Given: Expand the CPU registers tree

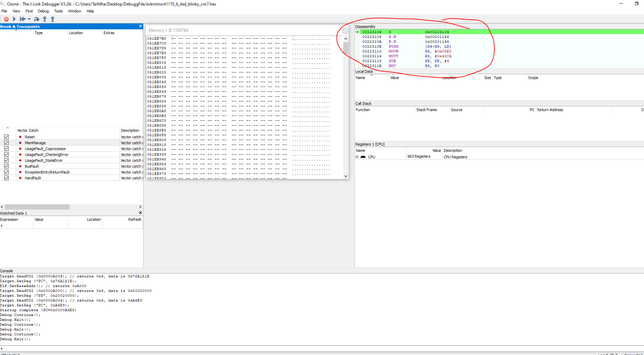Looking at the screenshot, I should (x=357, y=157).
